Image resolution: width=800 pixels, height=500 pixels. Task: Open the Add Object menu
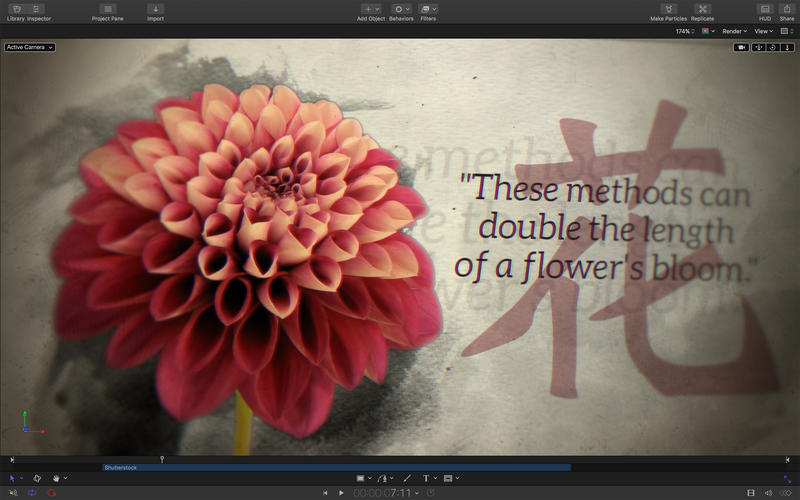(x=371, y=9)
